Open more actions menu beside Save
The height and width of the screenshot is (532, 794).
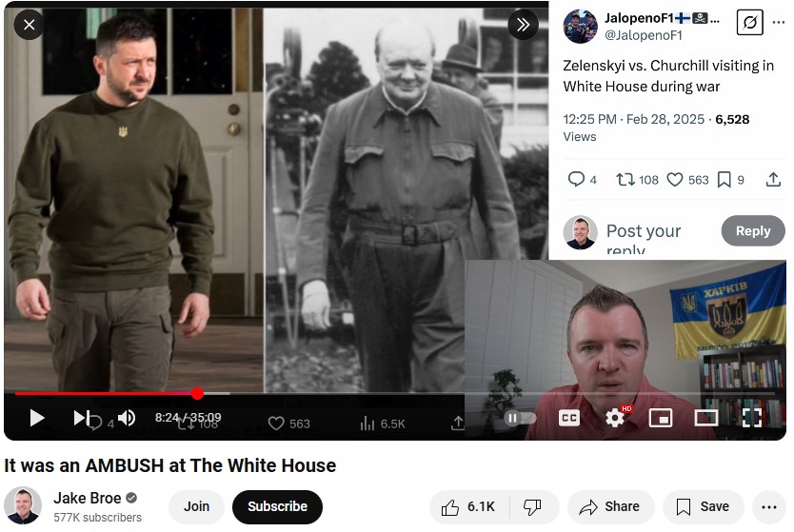(768, 506)
